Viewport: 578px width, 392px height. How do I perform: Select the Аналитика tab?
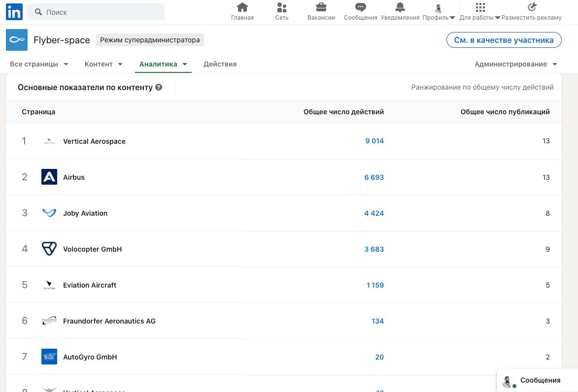click(x=163, y=64)
